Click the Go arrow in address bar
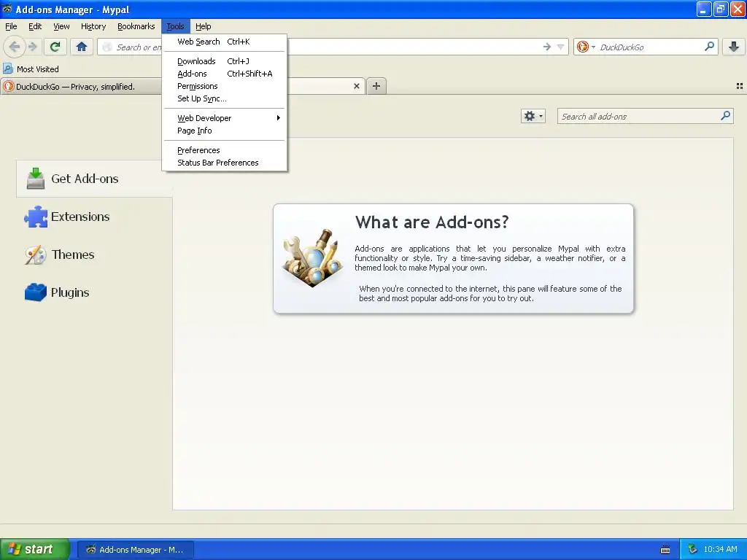 [x=547, y=47]
